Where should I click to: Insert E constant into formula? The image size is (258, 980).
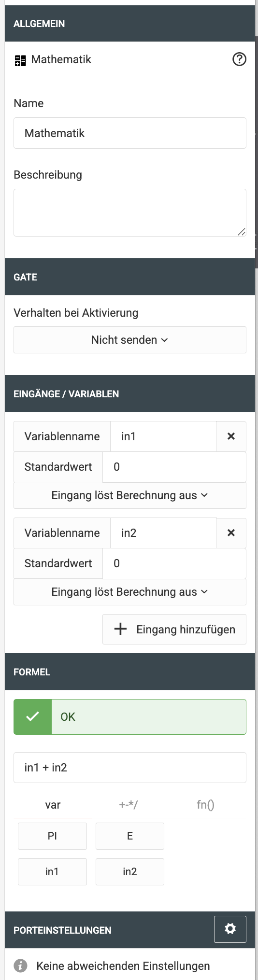130,836
